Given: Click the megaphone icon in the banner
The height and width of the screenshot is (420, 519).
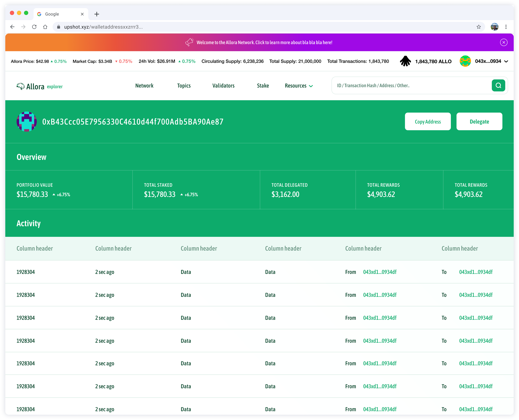Looking at the screenshot, I should (x=189, y=42).
